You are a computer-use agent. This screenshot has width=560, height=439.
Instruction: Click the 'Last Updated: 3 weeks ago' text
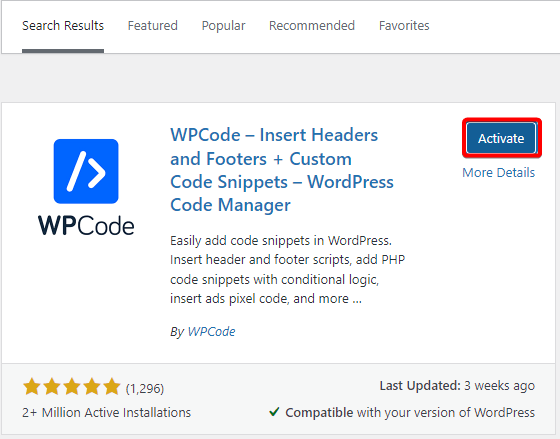[x=457, y=386]
